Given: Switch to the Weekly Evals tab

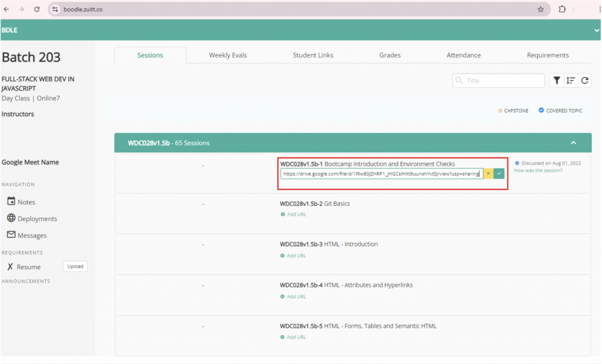Looking at the screenshot, I should click(x=228, y=55).
